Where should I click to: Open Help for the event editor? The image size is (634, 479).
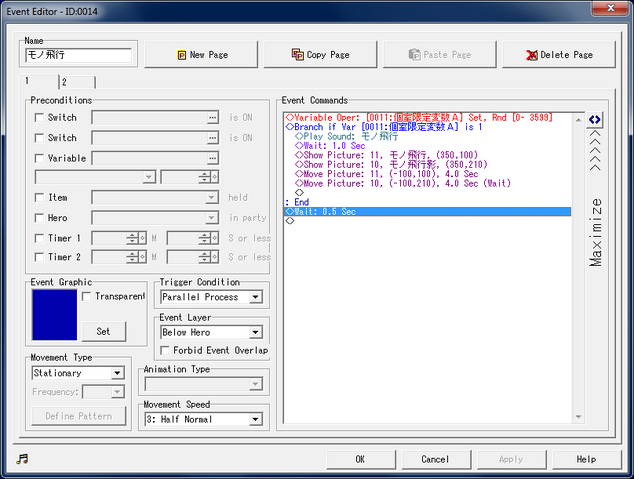tap(586, 459)
